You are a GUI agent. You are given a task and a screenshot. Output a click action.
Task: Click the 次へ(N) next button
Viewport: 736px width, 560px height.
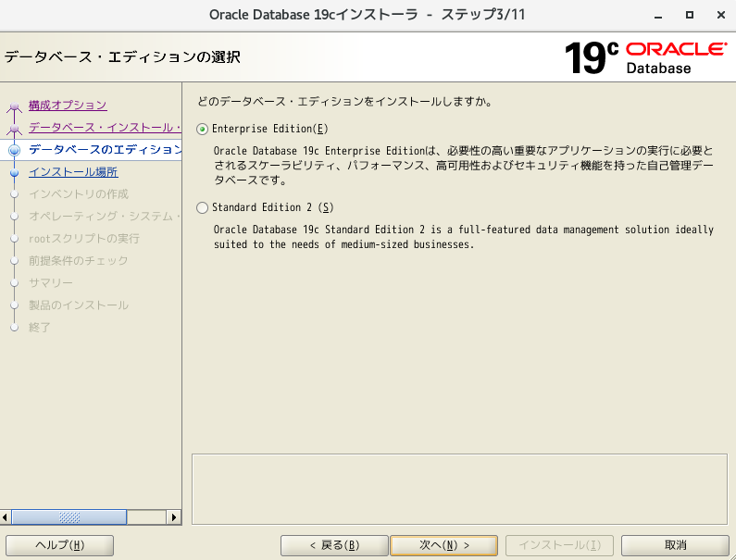(x=443, y=545)
